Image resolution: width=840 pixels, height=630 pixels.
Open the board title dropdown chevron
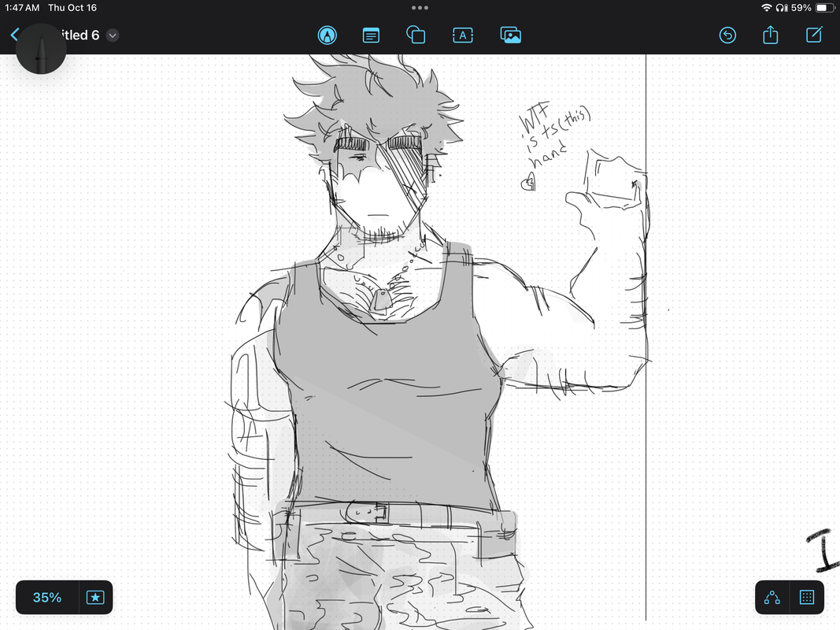(x=113, y=35)
